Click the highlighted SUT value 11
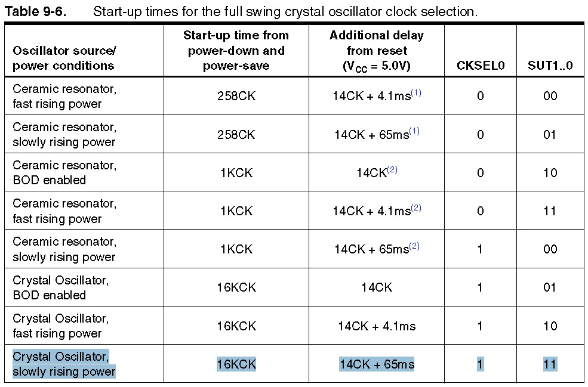 point(550,364)
